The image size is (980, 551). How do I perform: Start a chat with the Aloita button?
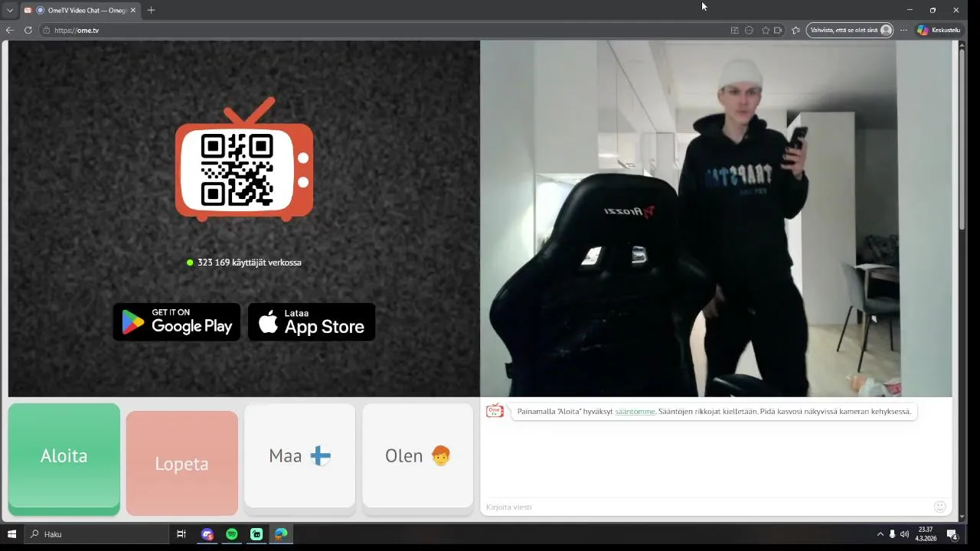coord(64,457)
